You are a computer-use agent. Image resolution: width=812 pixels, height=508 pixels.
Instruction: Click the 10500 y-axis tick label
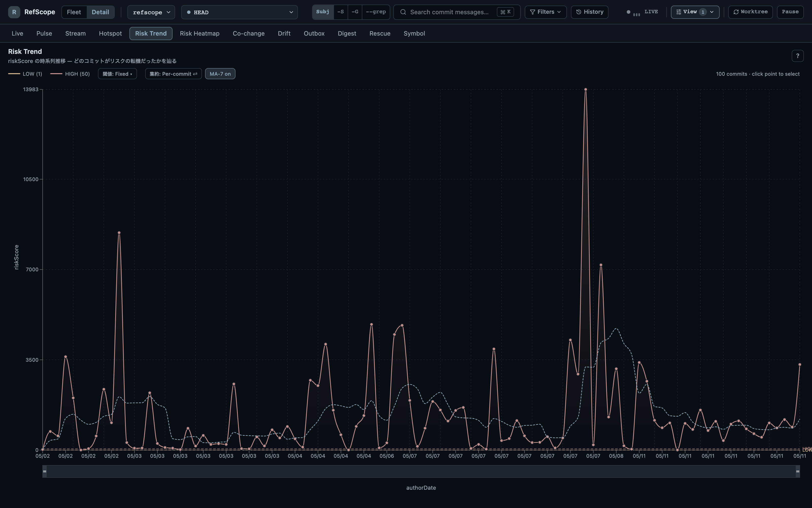31,179
